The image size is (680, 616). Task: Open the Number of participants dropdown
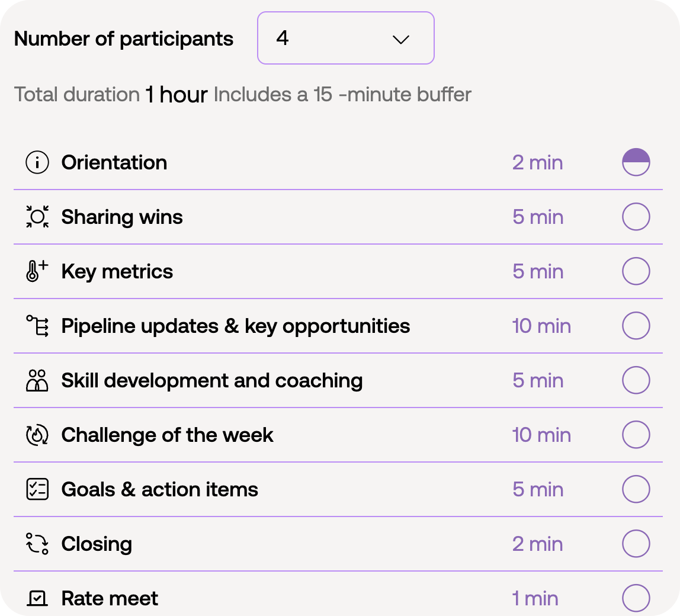[x=346, y=38]
